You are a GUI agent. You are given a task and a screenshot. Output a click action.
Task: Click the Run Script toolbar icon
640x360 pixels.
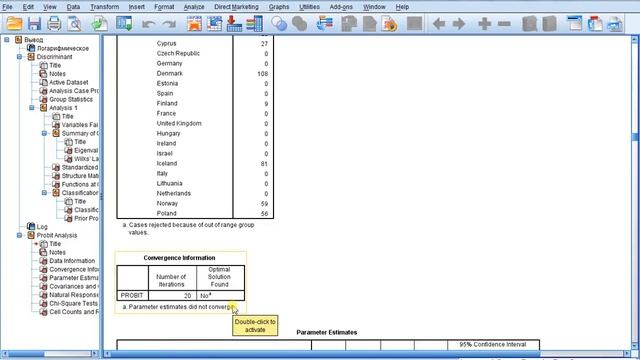click(x=390, y=24)
